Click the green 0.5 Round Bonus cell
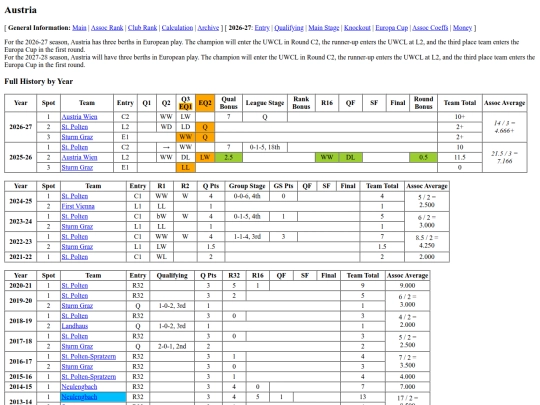 423,157
